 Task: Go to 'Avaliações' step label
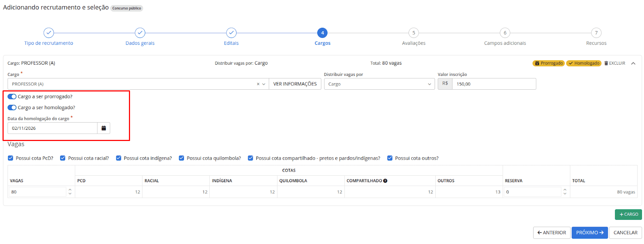pos(414,43)
